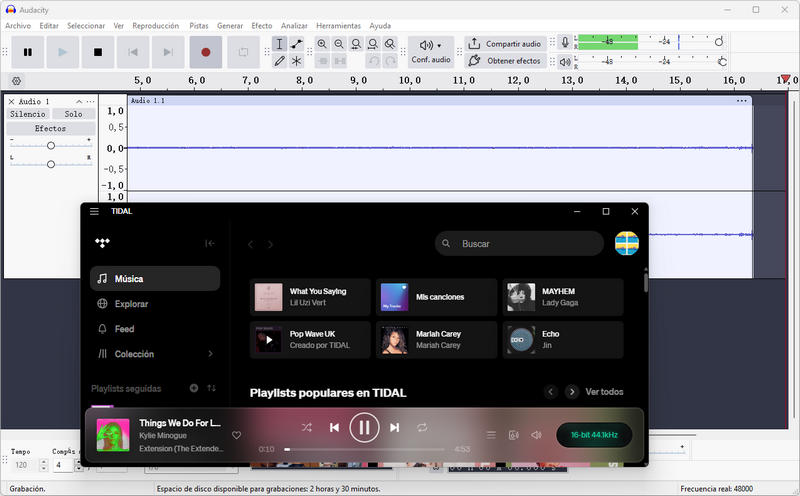The width and height of the screenshot is (800, 496).
Task: Toggle Silencio on the Audio 1 track
Action: tap(28, 114)
